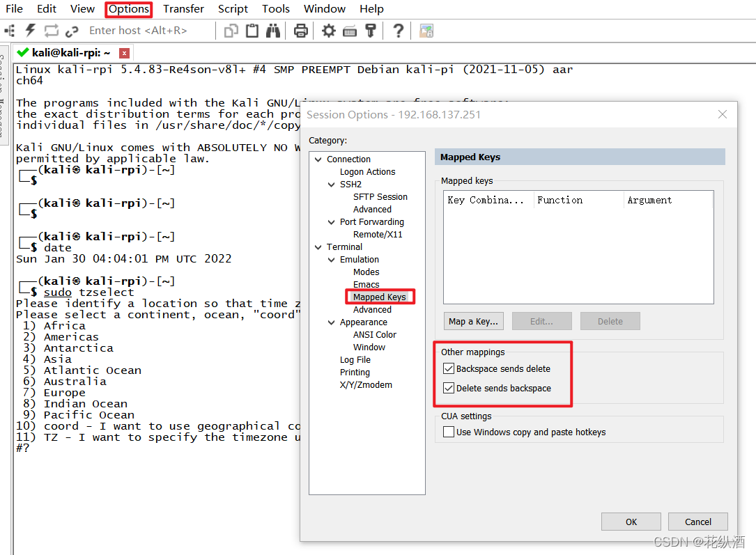Select the SSH2 category label

pyautogui.click(x=350, y=185)
